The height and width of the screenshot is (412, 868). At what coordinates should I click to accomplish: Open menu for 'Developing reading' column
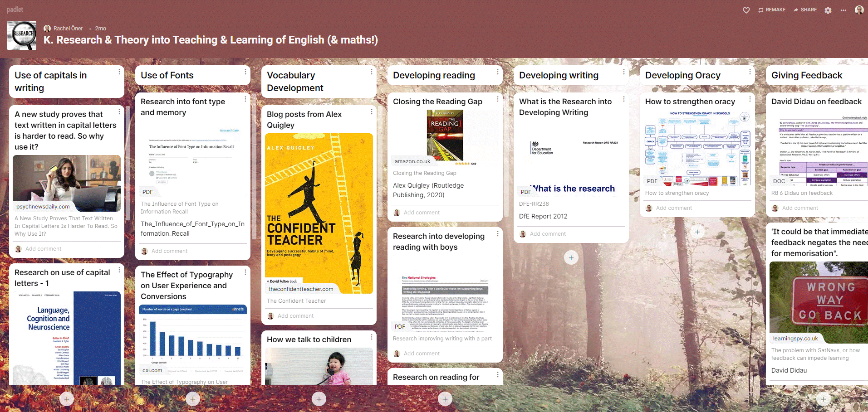tap(498, 72)
